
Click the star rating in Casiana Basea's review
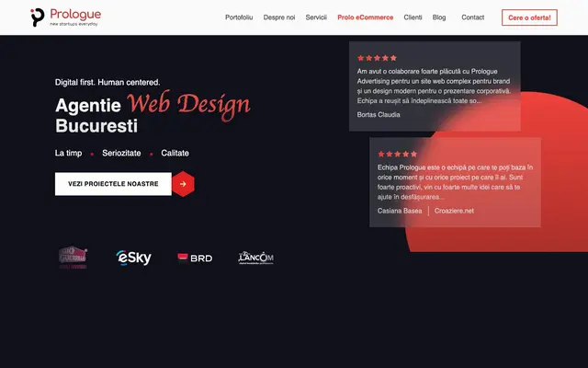click(x=398, y=154)
